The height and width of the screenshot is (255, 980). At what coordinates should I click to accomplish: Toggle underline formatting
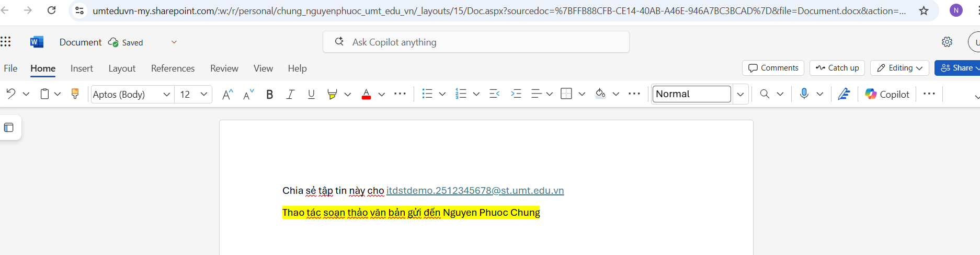tap(311, 94)
